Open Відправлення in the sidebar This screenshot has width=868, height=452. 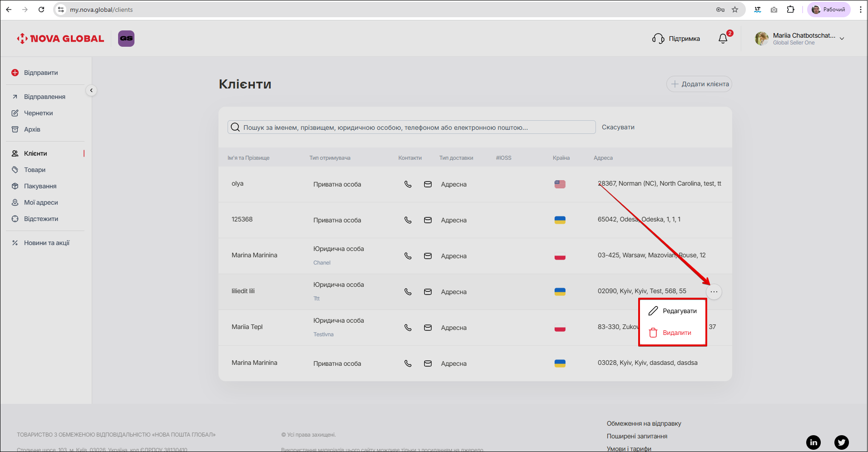[45, 97]
